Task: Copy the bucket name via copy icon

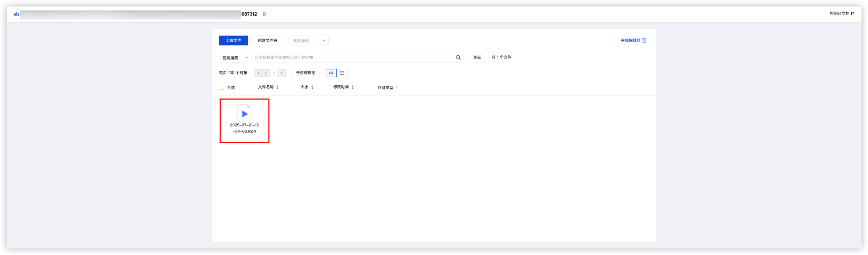Action: click(x=264, y=14)
